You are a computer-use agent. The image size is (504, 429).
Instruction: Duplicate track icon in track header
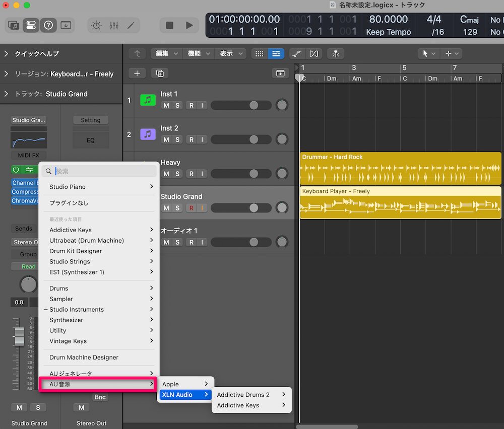click(160, 73)
